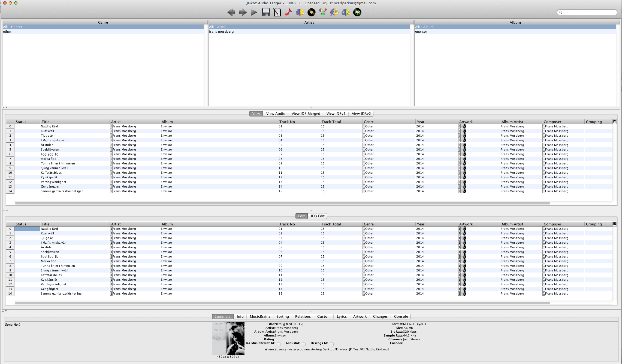Click the back arrow toolbar icon
The width and height of the screenshot is (622, 364).
[231, 12]
